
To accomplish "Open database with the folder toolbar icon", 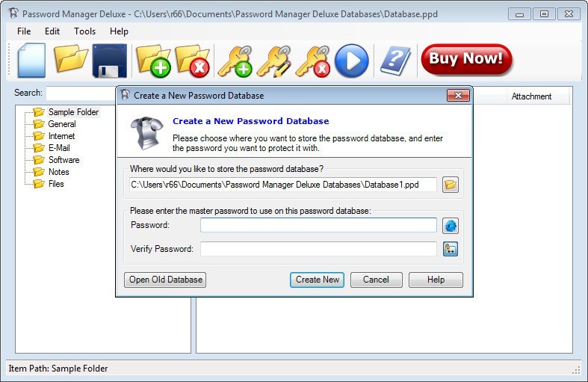I will click(x=70, y=58).
